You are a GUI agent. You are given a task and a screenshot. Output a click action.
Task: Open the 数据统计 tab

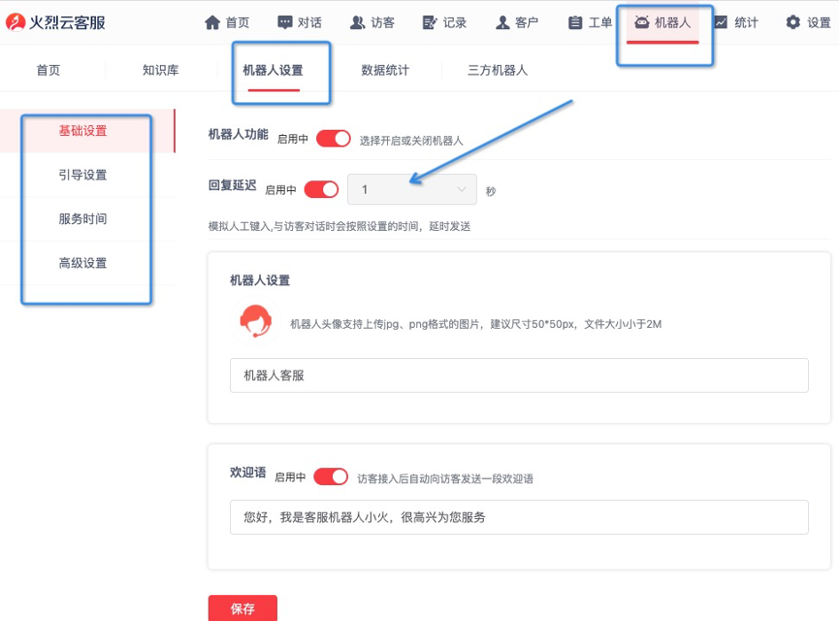point(385,70)
